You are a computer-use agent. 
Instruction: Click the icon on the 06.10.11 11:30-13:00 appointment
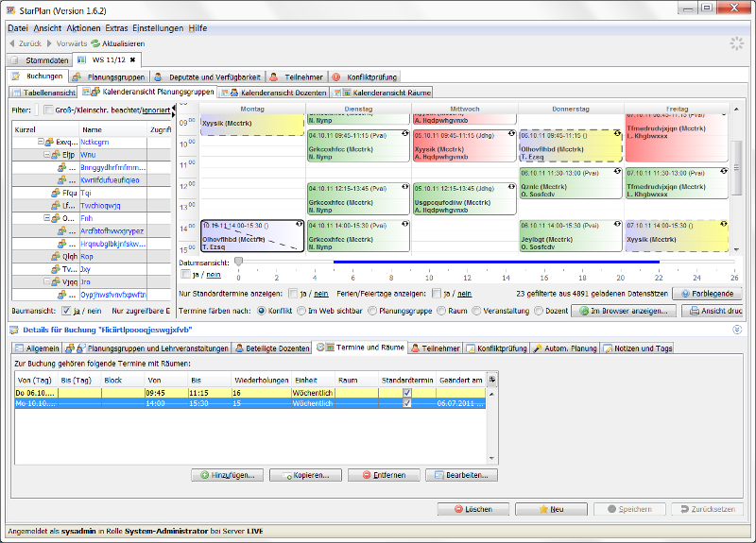pyautogui.click(x=618, y=172)
